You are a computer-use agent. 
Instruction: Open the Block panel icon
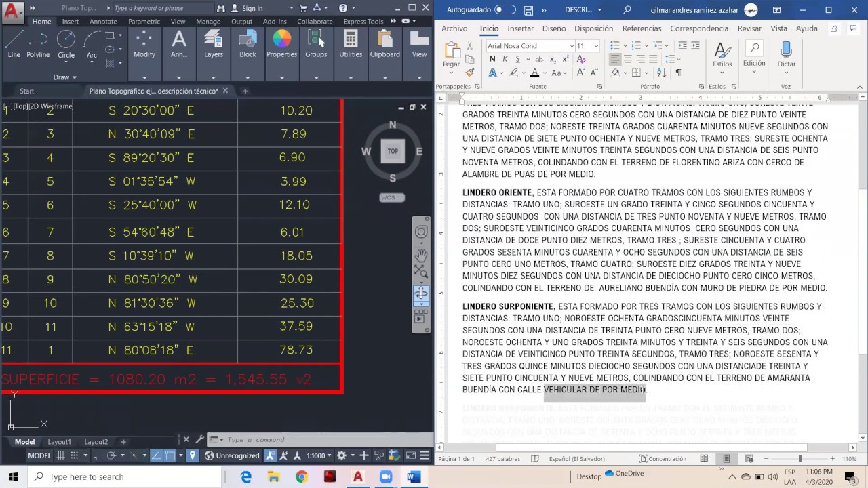(248, 44)
